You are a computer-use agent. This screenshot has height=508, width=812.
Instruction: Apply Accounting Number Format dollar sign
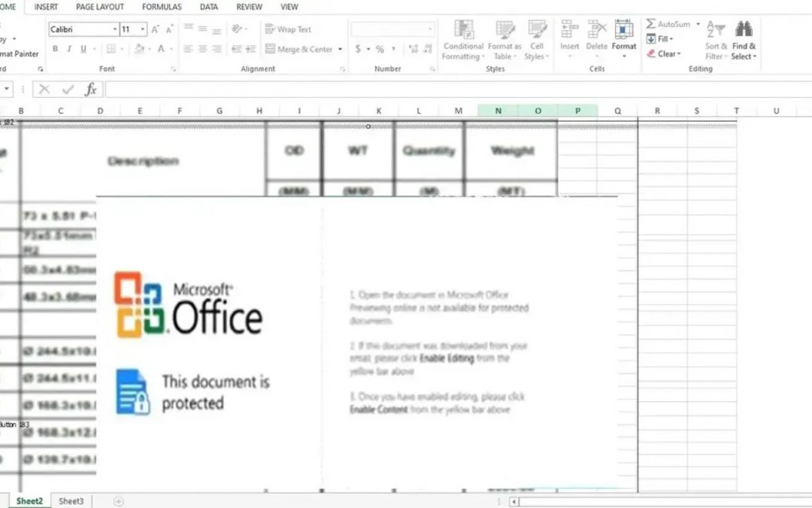click(358, 49)
